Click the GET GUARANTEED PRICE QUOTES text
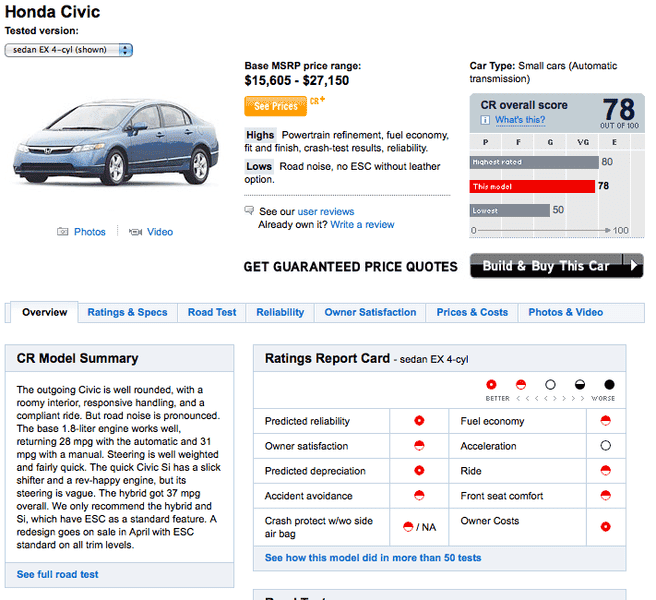The height and width of the screenshot is (600, 656). pos(351,267)
